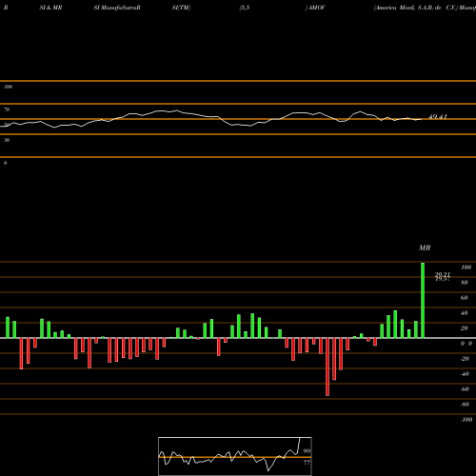
Task: Click the 99 value in mini chart
Action: click(307, 451)
